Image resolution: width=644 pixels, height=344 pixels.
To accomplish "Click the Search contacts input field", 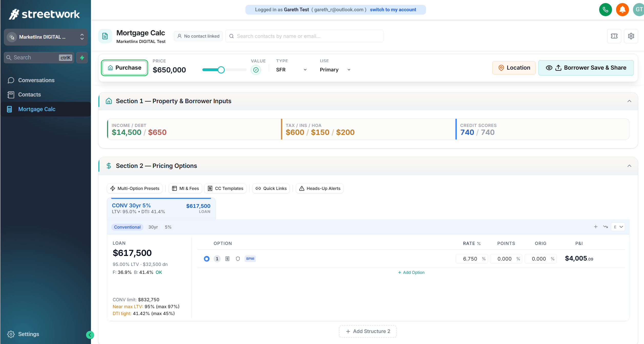I will 304,36.
